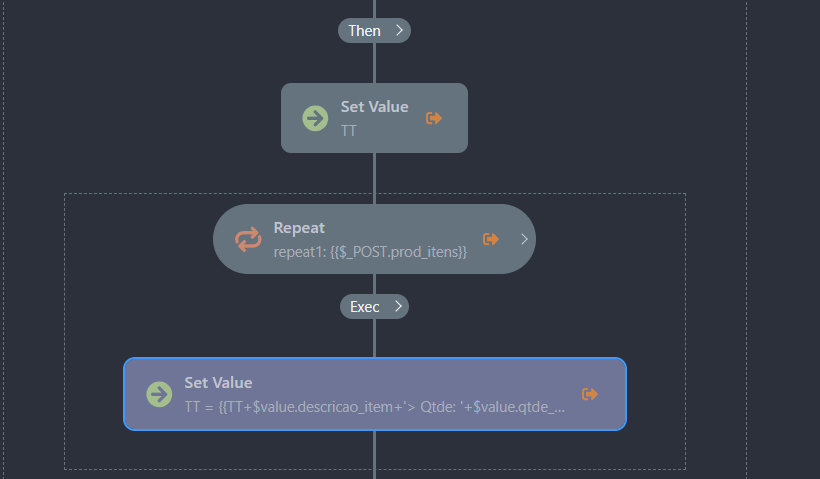Select the Repeat repeat1 step card
820x479 pixels.
click(x=374, y=239)
